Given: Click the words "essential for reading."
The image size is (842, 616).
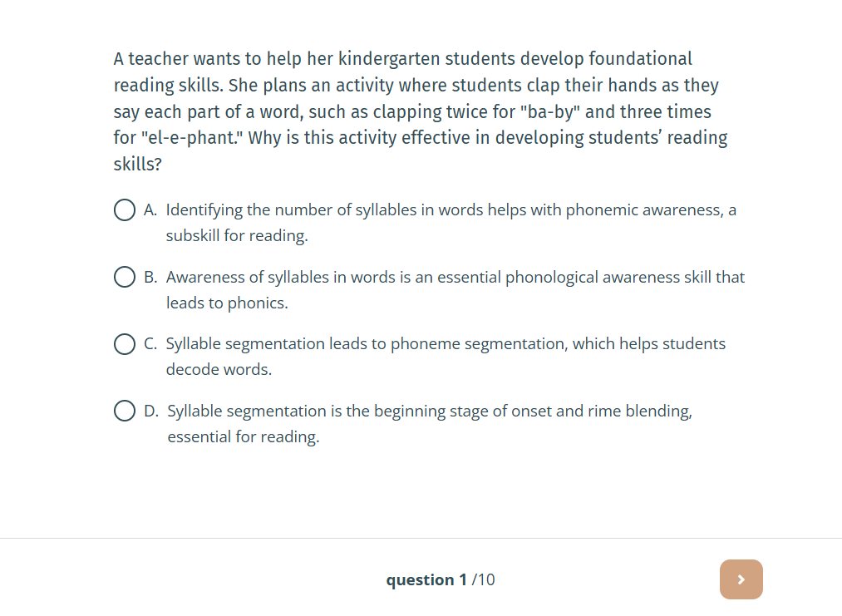Looking at the screenshot, I should pos(244,436).
